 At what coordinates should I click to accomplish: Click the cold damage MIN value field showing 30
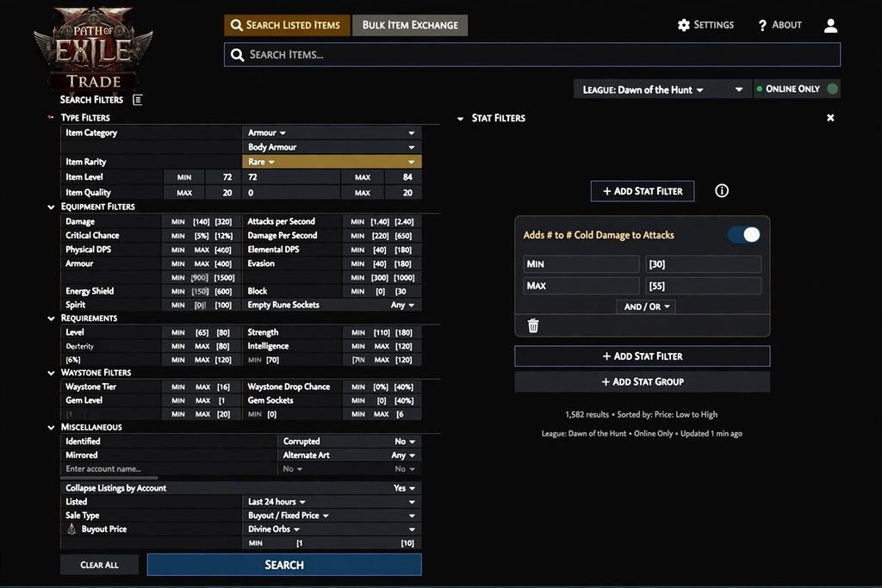tap(703, 264)
